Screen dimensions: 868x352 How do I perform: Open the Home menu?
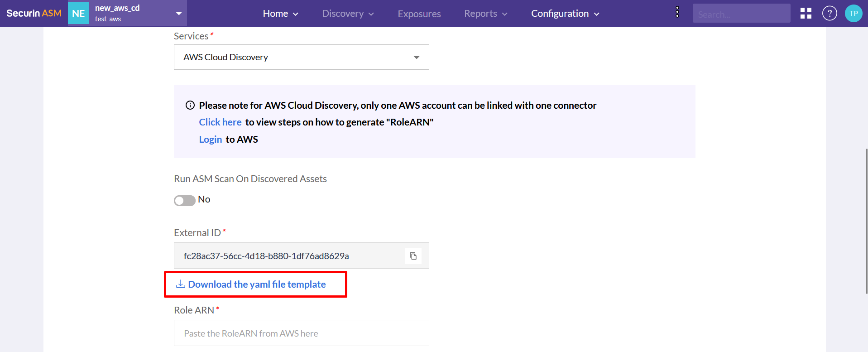tap(280, 14)
